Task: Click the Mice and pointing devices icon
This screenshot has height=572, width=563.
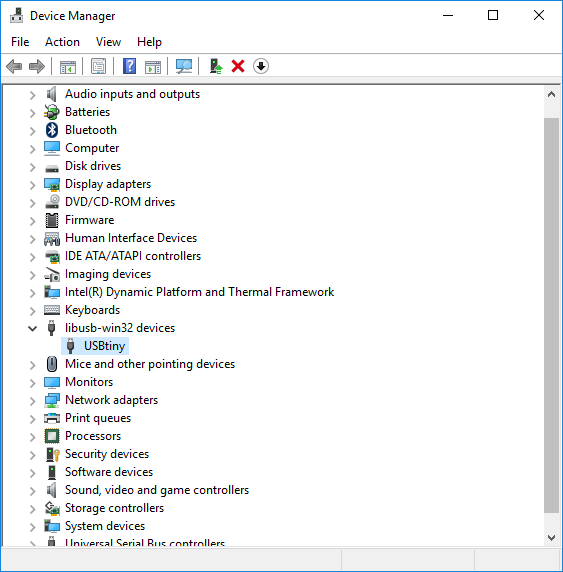Action: (x=52, y=364)
